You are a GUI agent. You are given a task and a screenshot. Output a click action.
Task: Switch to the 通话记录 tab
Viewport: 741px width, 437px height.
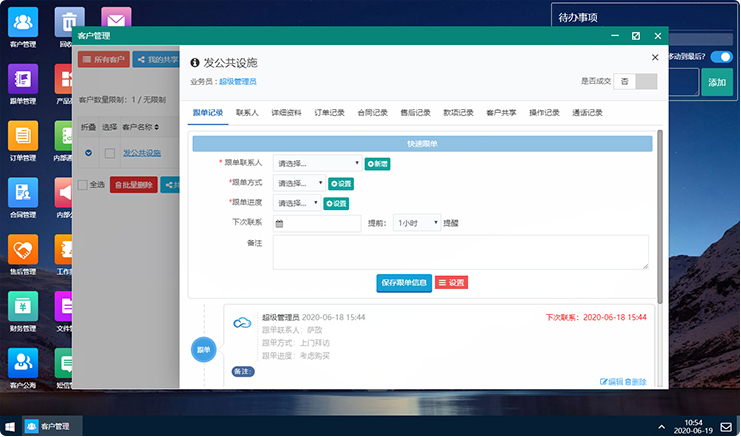pyautogui.click(x=587, y=112)
